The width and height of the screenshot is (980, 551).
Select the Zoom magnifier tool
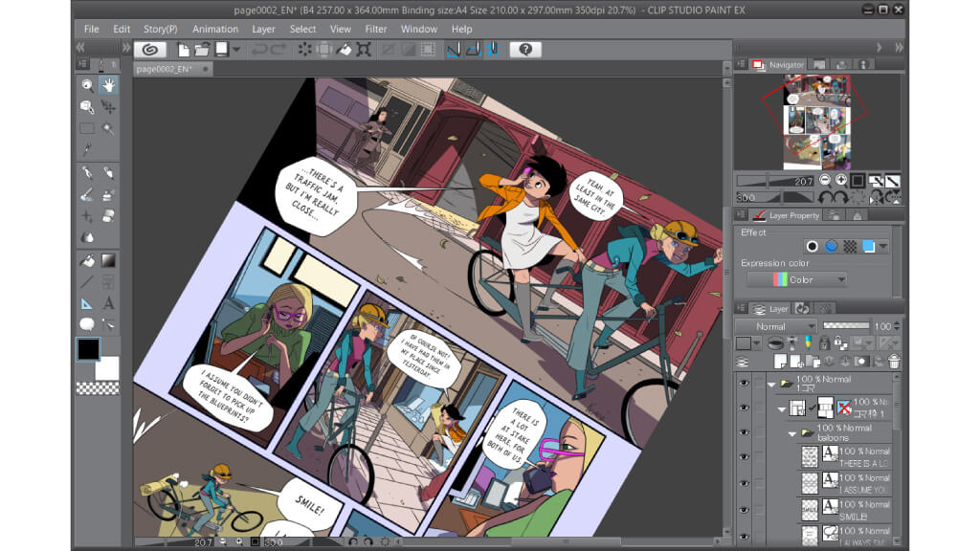87,85
